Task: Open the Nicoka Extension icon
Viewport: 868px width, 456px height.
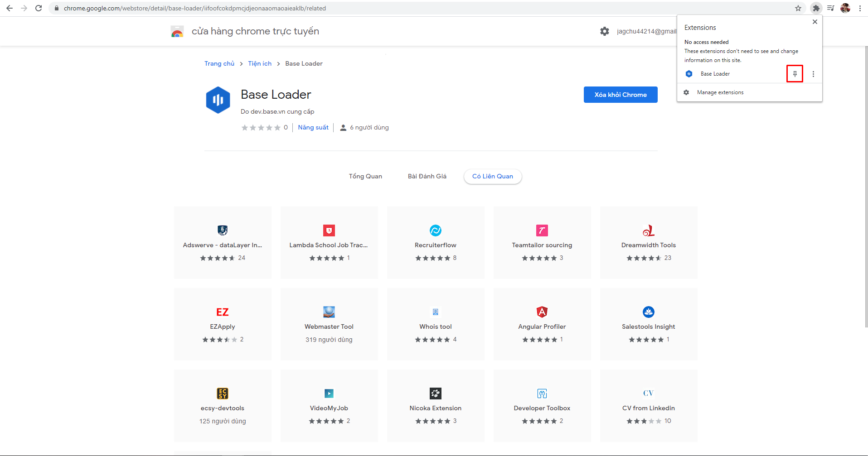Action: (436, 394)
